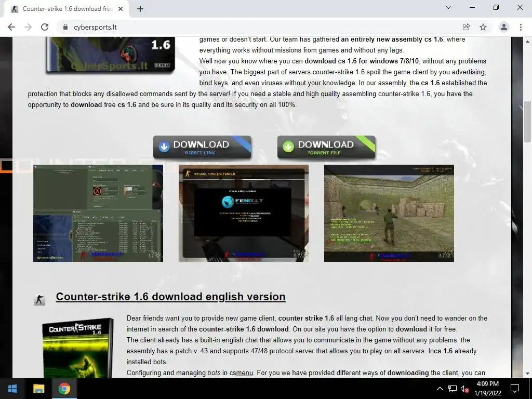Click the yellow Counter-Strike 1.6 box cover
This screenshot has height=399, width=532.
[x=78, y=349]
